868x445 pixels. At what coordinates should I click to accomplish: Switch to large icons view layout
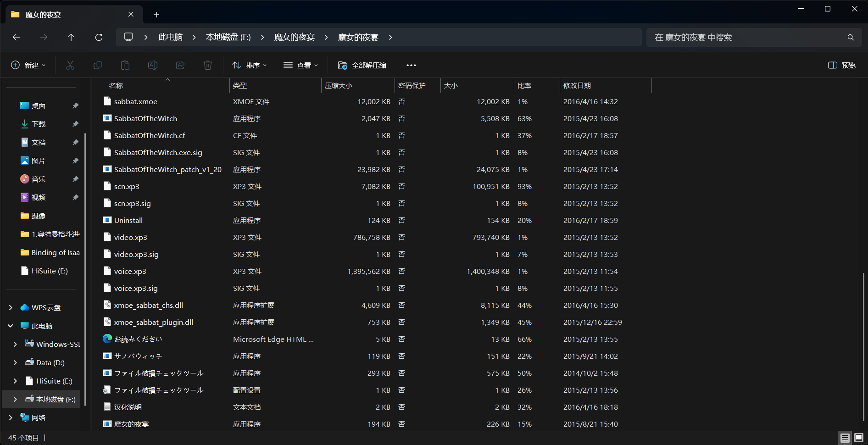tap(859, 438)
